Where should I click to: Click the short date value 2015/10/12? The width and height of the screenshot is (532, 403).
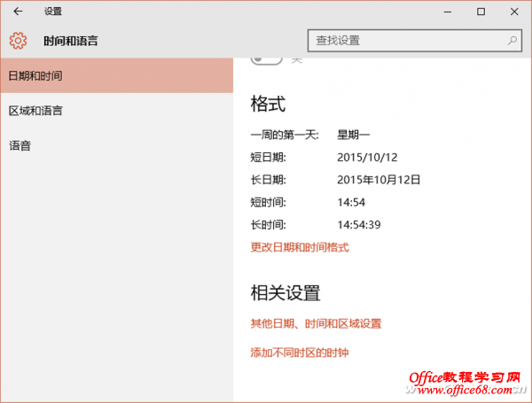(367, 158)
